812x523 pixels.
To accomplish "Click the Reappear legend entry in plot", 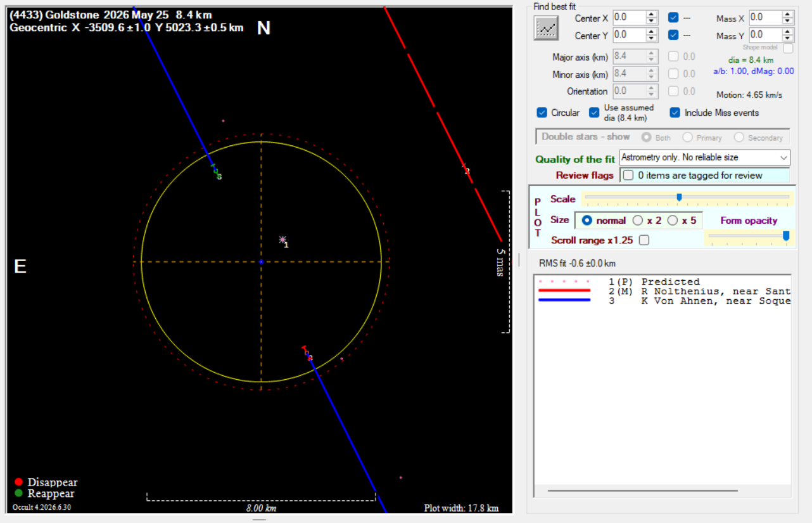I will [44, 493].
